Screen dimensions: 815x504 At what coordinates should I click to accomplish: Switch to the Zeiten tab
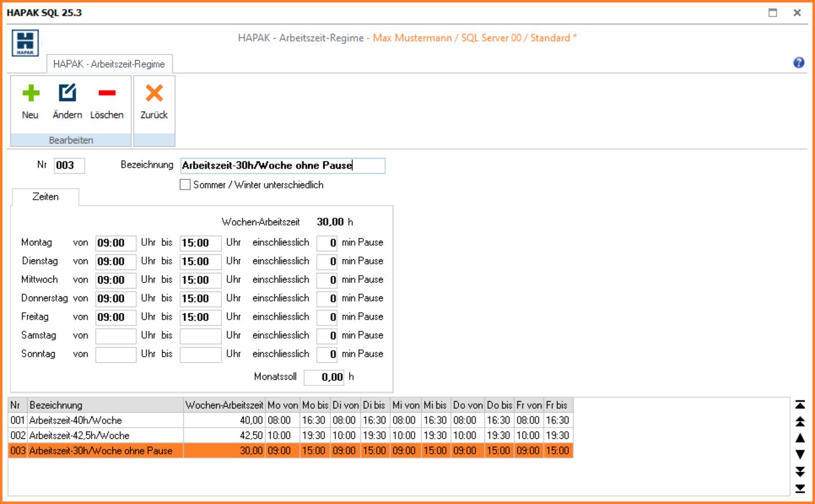(x=45, y=197)
